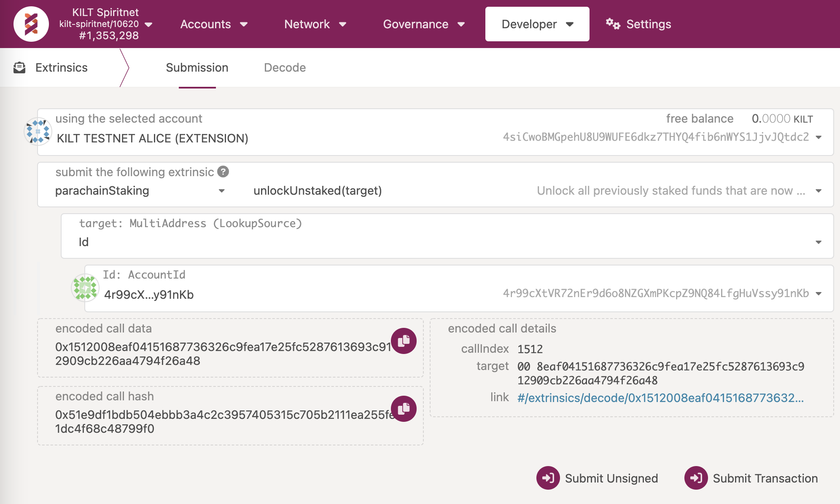Image resolution: width=840 pixels, height=504 pixels.
Task: Copy the encoded call data
Action: pyautogui.click(x=404, y=340)
